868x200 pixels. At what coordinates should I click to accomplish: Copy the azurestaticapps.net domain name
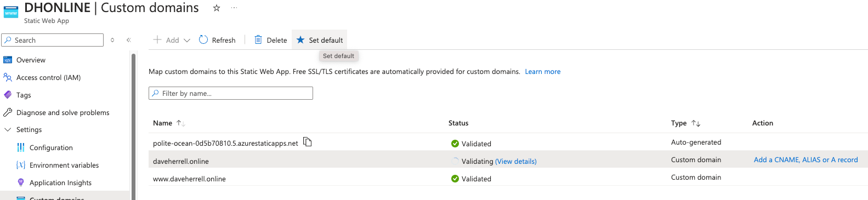(x=308, y=142)
